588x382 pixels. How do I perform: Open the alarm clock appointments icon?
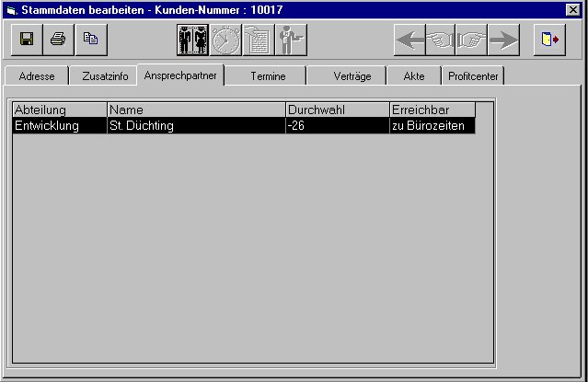(x=225, y=41)
